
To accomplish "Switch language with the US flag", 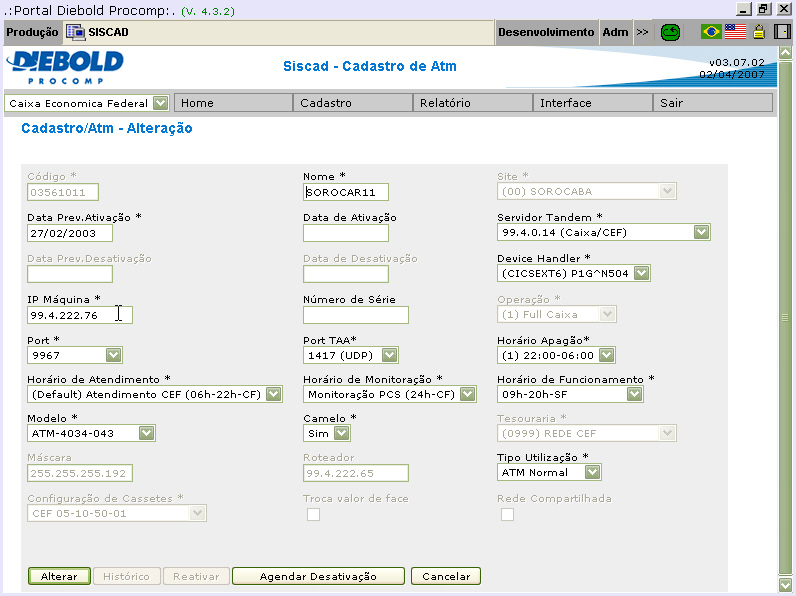I will point(735,32).
